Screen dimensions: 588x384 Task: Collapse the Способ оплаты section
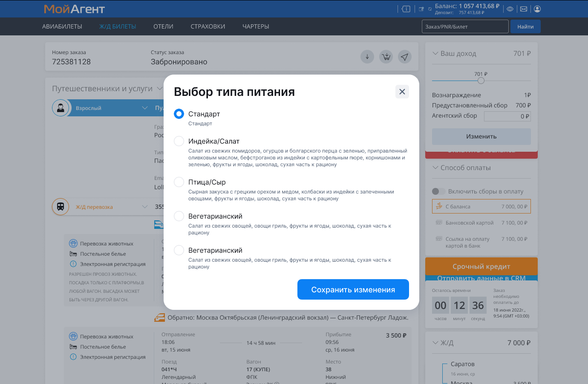(435, 168)
